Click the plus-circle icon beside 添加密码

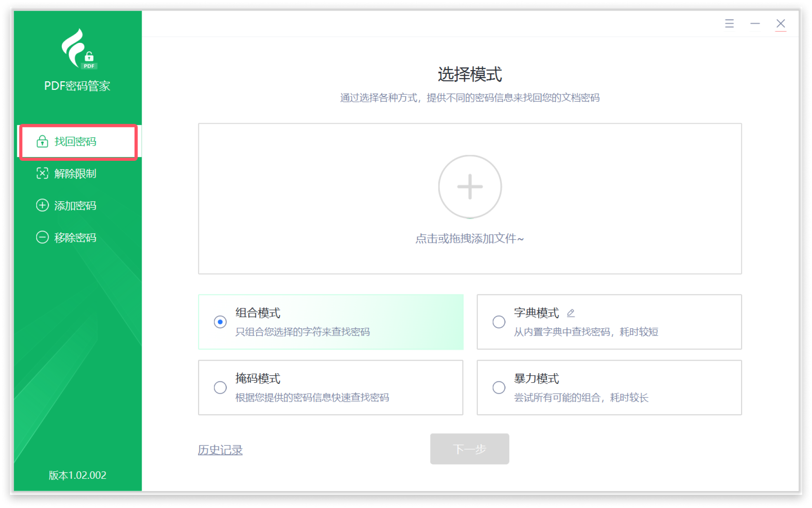[42, 205]
